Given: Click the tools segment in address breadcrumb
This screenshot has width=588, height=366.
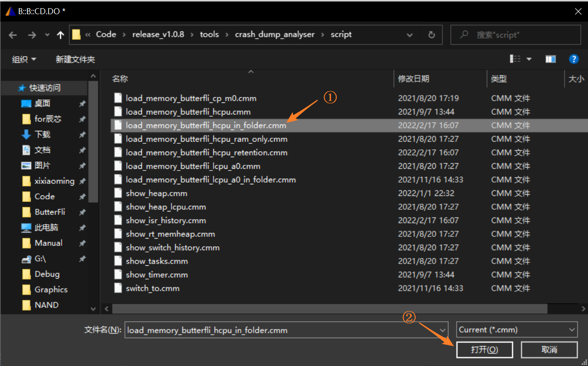Looking at the screenshot, I should click(210, 34).
